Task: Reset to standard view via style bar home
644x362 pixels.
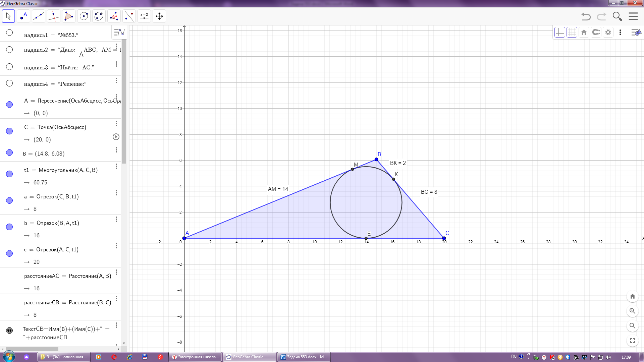Action: click(584, 32)
